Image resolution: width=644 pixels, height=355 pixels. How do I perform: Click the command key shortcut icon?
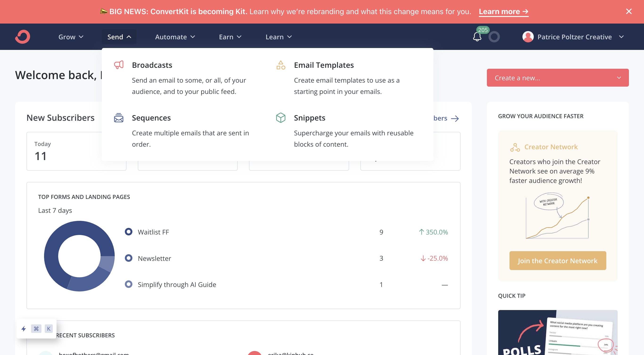point(36,329)
